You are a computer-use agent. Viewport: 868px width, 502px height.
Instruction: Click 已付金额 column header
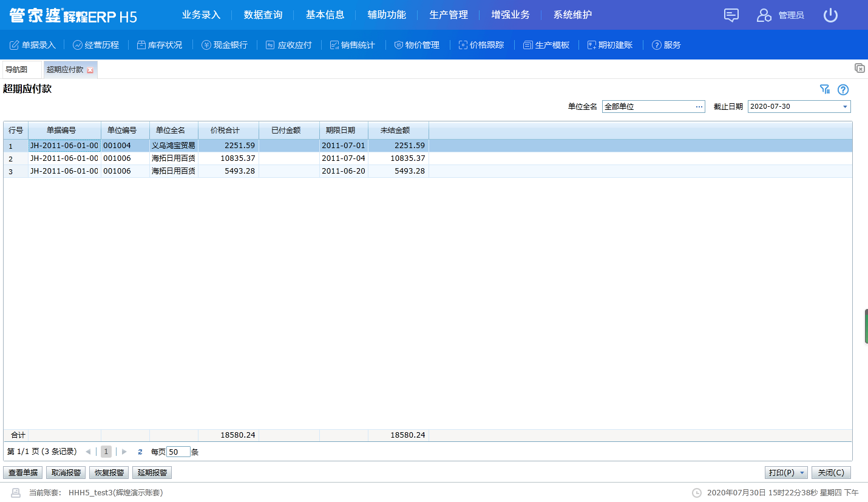pos(289,131)
